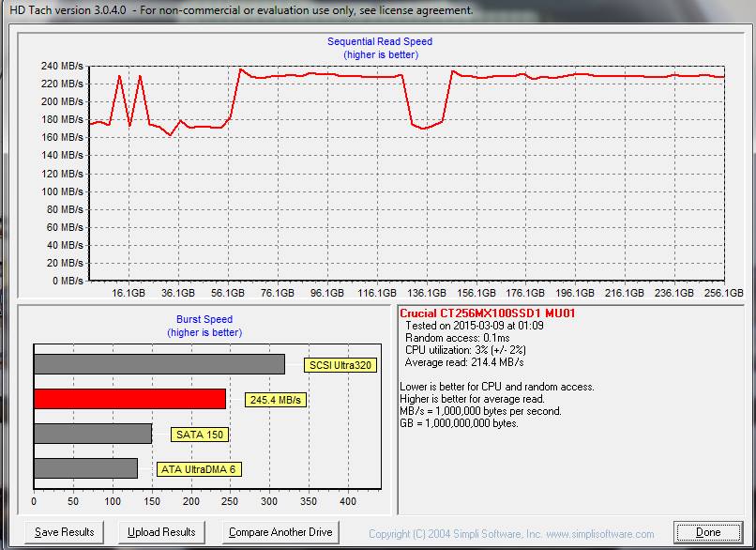Click the SATA 150 label

click(200, 435)
